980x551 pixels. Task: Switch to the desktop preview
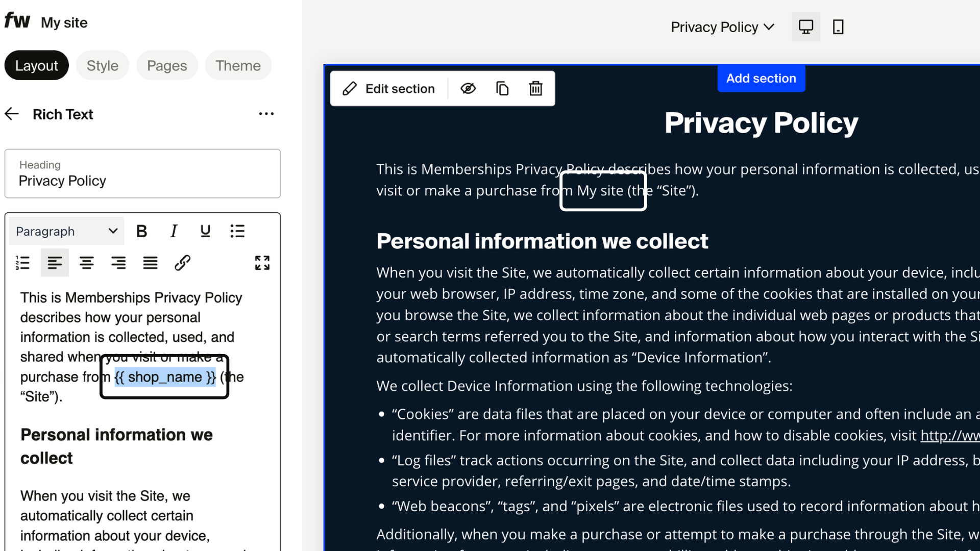point(805,27)
